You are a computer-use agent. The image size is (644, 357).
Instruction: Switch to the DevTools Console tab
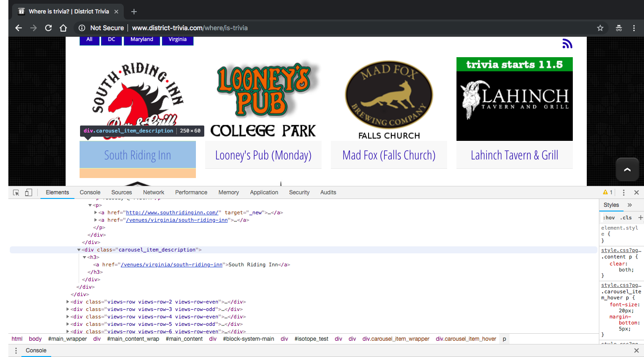coord(90,192)
